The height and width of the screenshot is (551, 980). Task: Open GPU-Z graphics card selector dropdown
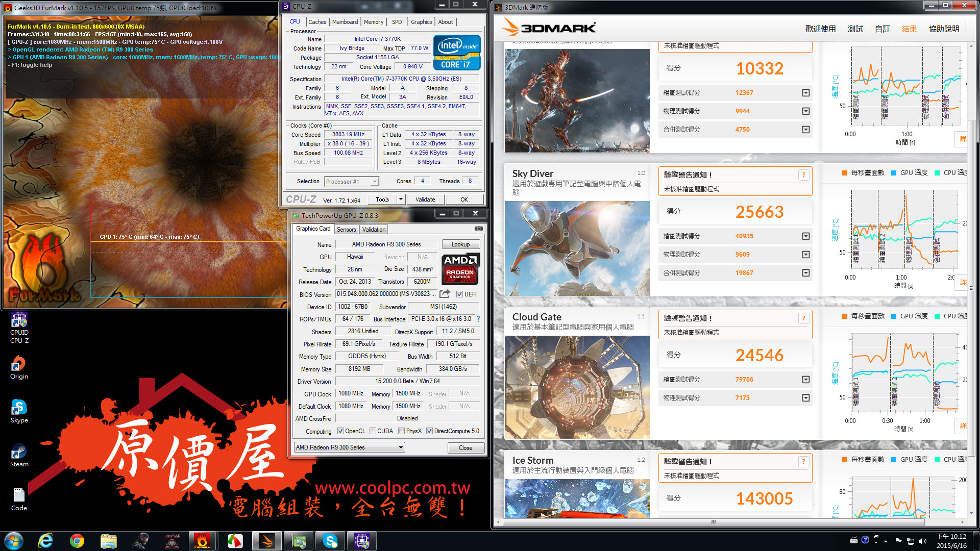[x=350, y=447]
